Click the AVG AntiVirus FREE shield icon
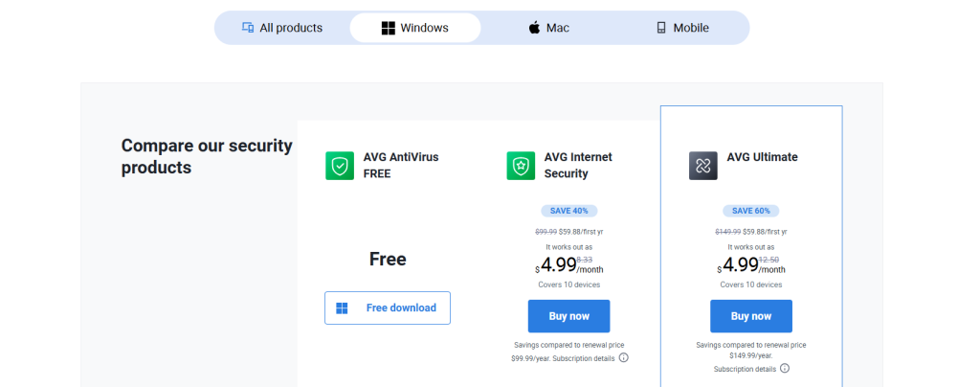 pos(340,166)
